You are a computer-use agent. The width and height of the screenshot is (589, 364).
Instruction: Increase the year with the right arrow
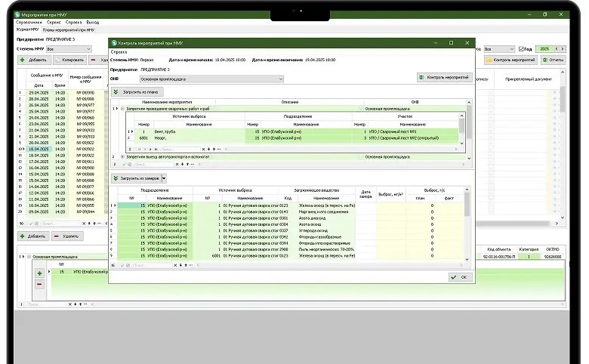(x=561, y=48)
